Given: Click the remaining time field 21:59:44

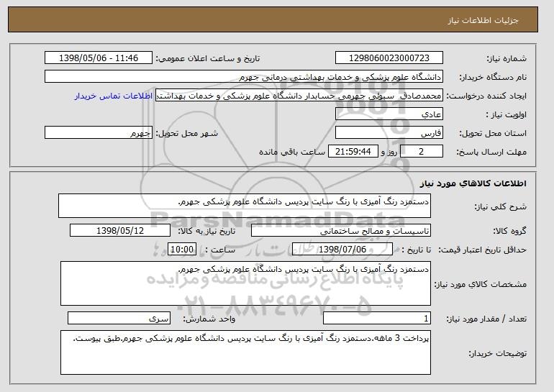Looking at the screenshot, I should coord(353,152).
